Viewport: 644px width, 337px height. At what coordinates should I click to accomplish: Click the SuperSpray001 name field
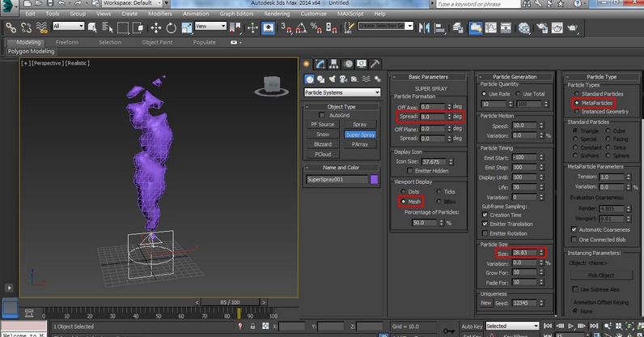pyautogui.click(x=337, y=180)
